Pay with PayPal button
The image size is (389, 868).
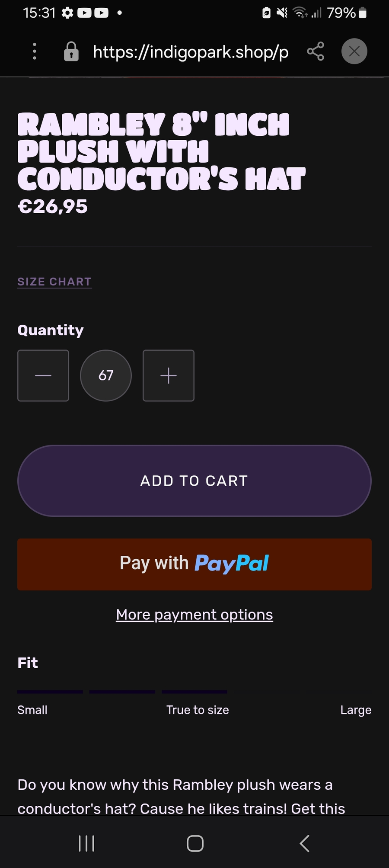point(194,564)
